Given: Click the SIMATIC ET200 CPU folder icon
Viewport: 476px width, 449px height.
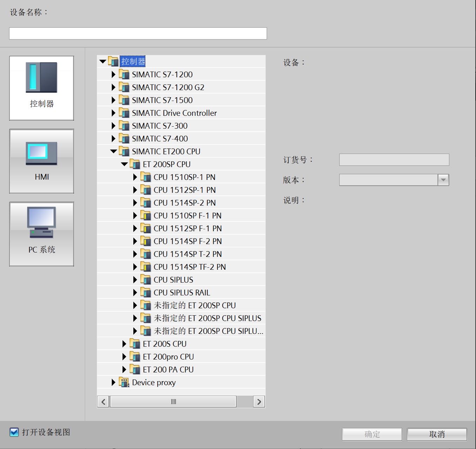Looking at the screenshot, I should coord(124,152).
